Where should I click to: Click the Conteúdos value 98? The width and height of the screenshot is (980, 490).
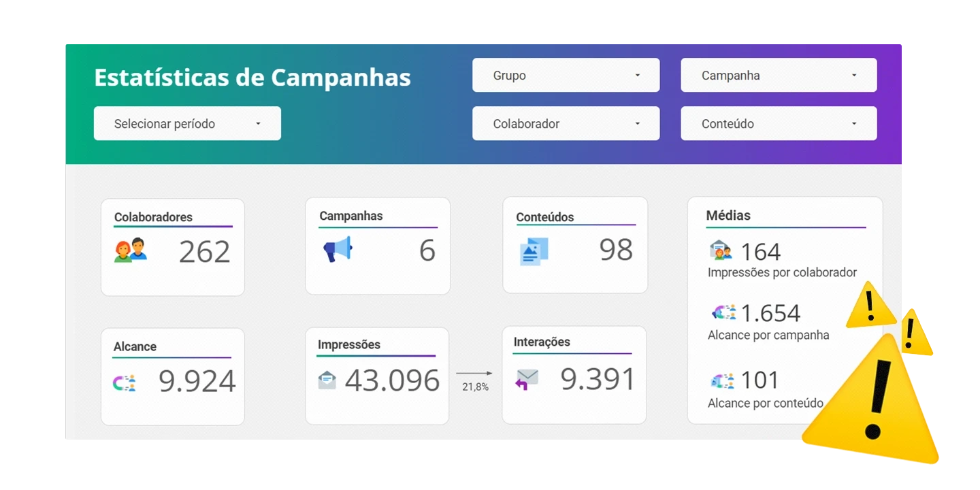616,250
